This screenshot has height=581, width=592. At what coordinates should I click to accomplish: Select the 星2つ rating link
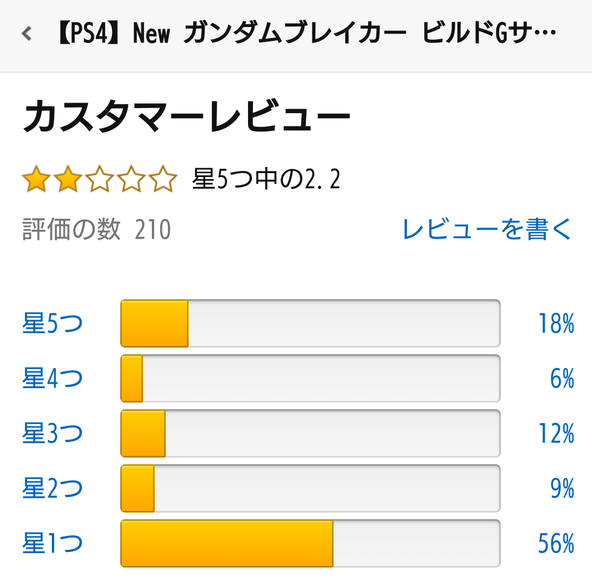pyautogui.click(x=52, y=488)
